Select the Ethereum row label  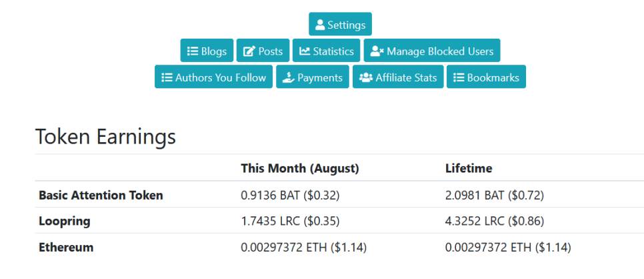(x=66, y=248)
